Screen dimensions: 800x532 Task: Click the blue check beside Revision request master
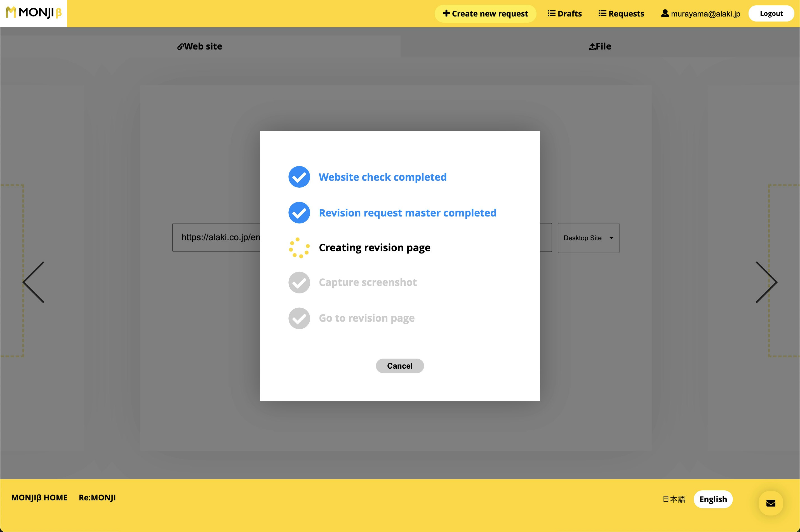pos(299,213)
